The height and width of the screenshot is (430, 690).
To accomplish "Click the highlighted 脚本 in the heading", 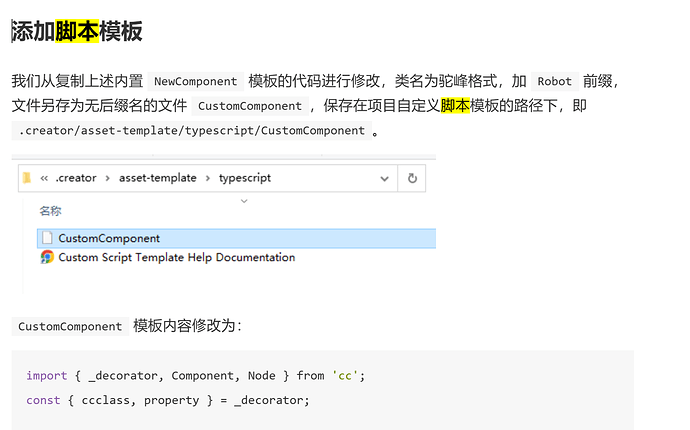I will point(76,31).
